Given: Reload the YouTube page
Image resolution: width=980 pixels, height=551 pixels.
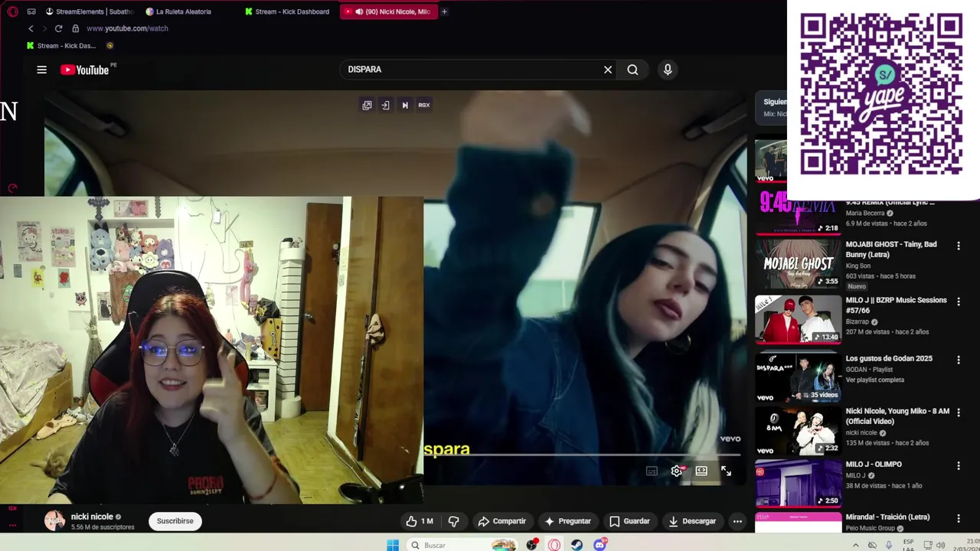Looking at the screenshot, I should coord(58,28).
